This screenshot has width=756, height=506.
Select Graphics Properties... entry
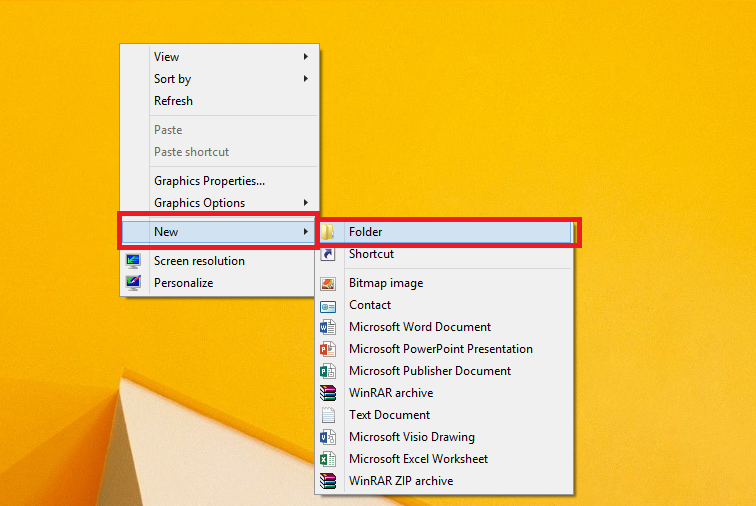[x=219, y=181]
